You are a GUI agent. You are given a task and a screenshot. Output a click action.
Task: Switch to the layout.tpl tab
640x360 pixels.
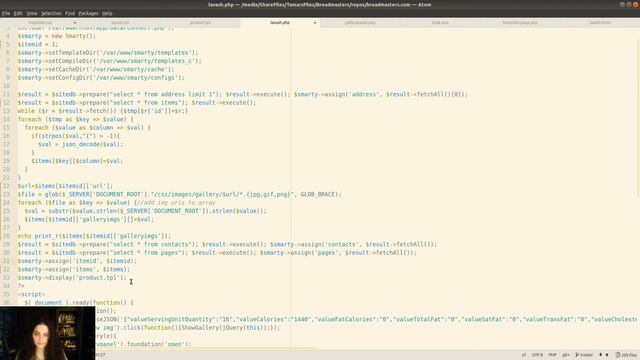pyautogui.click(x=120, y=23)
